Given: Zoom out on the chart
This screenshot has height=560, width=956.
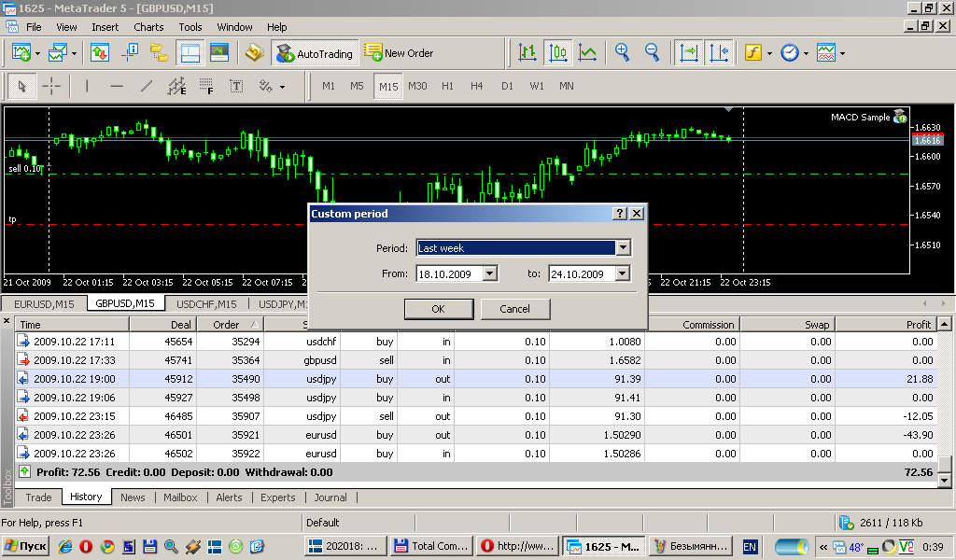Looking at the screenshot, I should coord(652,53).
